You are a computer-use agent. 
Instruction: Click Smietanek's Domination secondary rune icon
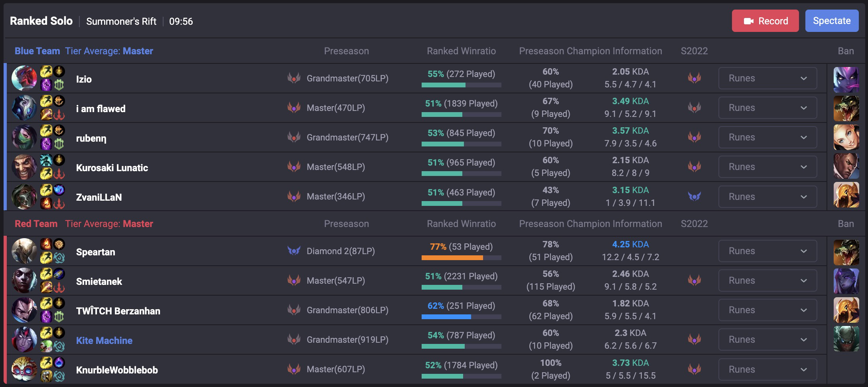coord(59,287)
